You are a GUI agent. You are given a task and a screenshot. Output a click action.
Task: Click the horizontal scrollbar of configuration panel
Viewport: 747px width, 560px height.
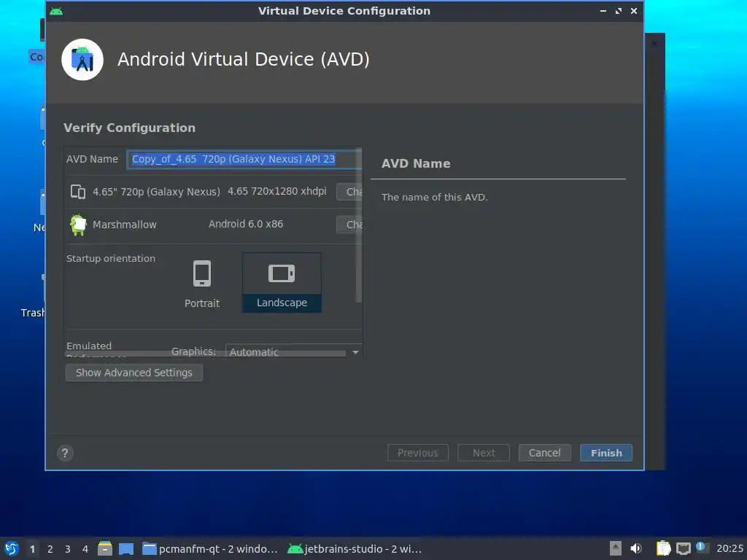tap(205, 354)
